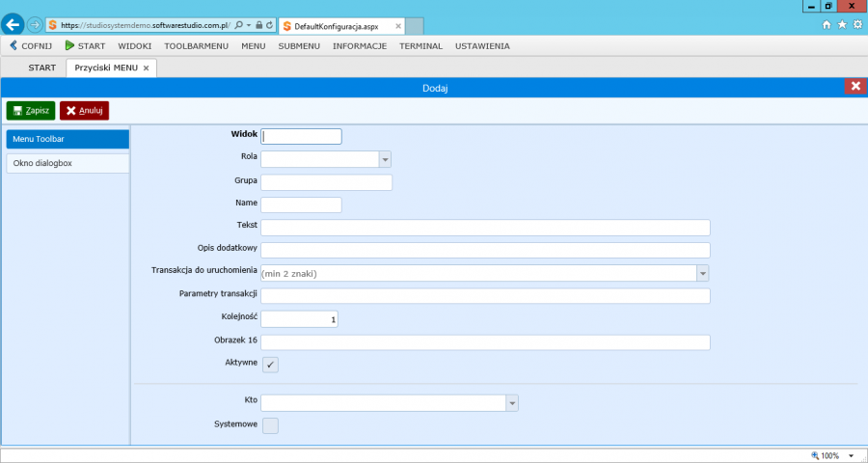
Task: Click the Tekst input field
Action: click(485, 228)
